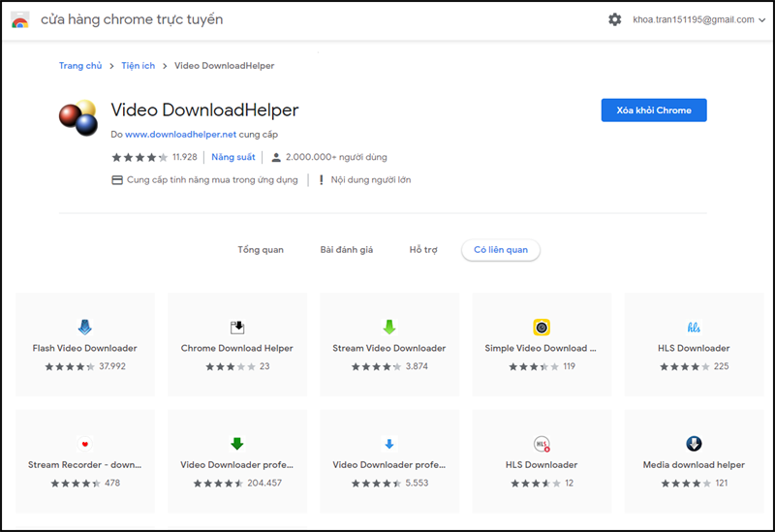Open the Hỗ trợ tab
This screenshot has width=775, height=532.
click(423, 250)
